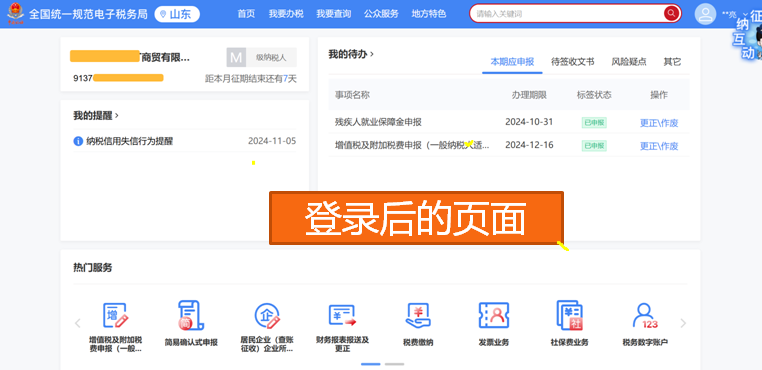Open the 山东 region selector
Viewport: 762px width, 370px height.
point(177,14)
